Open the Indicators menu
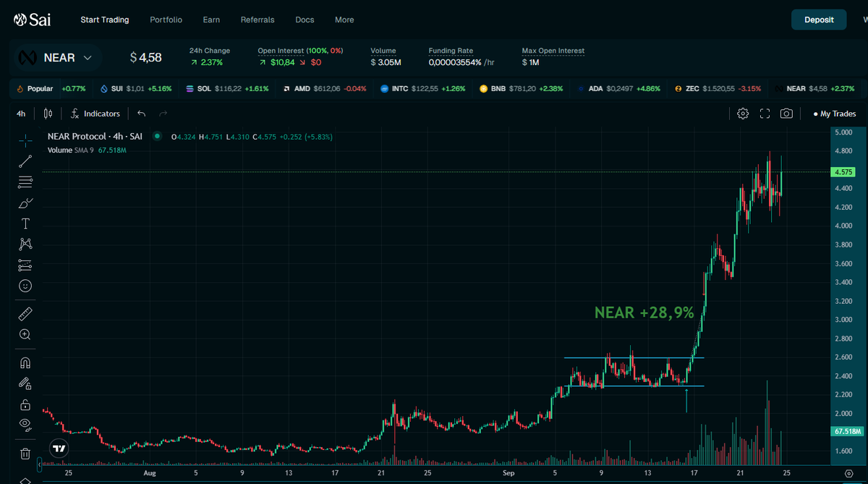The image size is (868, 484). click(x=95, y=114)
